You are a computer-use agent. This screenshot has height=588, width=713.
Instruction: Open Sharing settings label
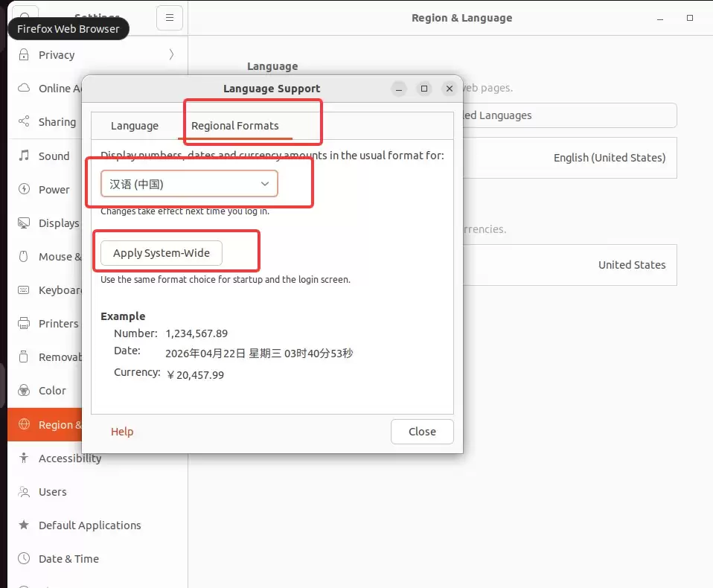tap(57, 122)
